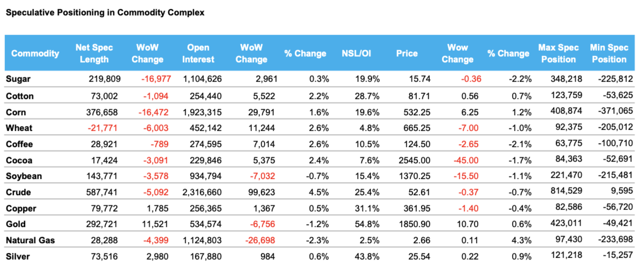The height and width of the screenshot is (265, 644).
Task: Select the 'Wheat' row label
Action: [19, 128]
